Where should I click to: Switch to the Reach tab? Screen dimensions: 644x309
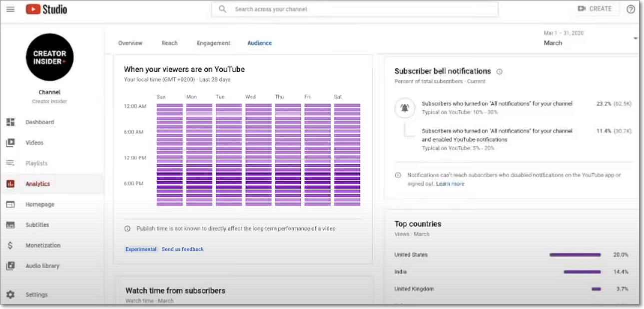pyautogui.click(x=169, y=43)
